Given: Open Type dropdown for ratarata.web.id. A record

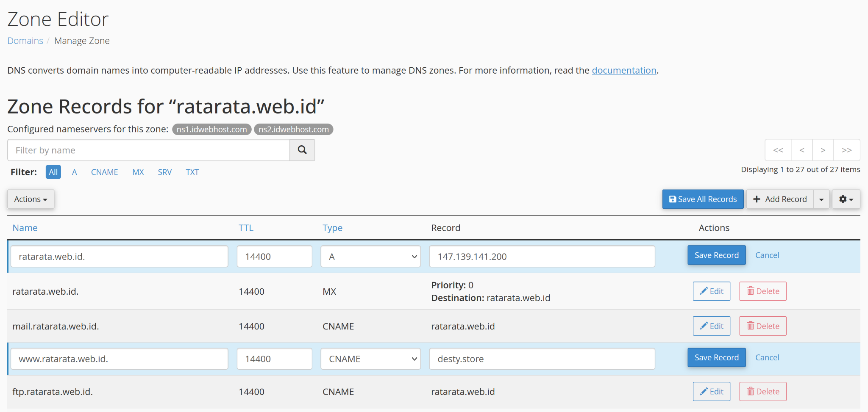Looking at the screenshot, I should (370, 257).
